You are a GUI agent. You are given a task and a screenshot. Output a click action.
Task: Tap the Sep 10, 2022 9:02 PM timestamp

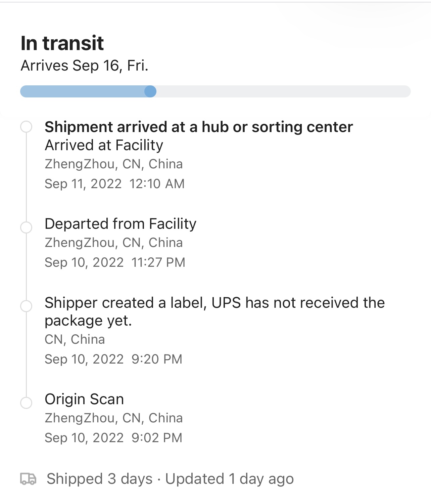[x=113, y=438]
